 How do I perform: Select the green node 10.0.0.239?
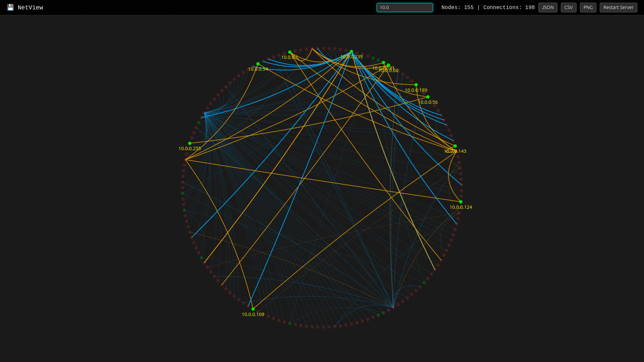tap(351, 51)
